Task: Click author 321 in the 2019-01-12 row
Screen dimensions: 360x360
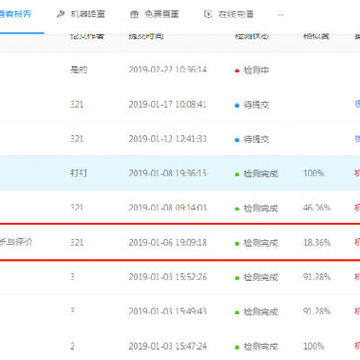Action: click(x=77, y=139)
